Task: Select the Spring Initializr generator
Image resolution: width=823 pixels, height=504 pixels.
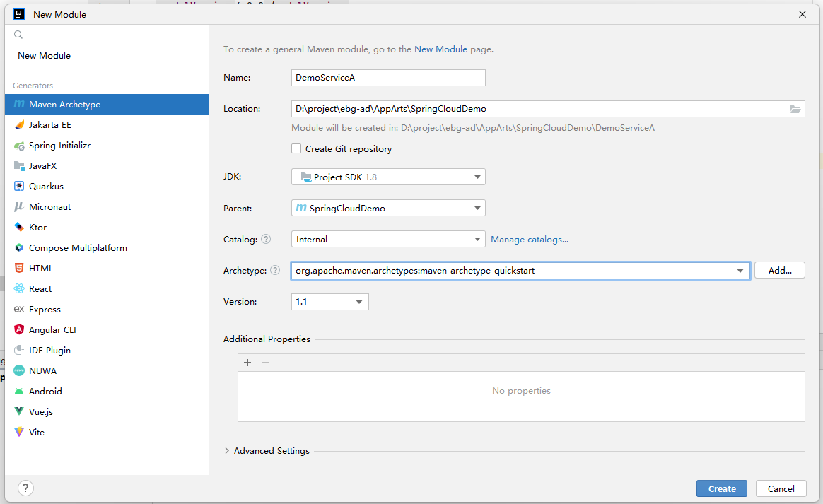Action: (x=59, y=146)
